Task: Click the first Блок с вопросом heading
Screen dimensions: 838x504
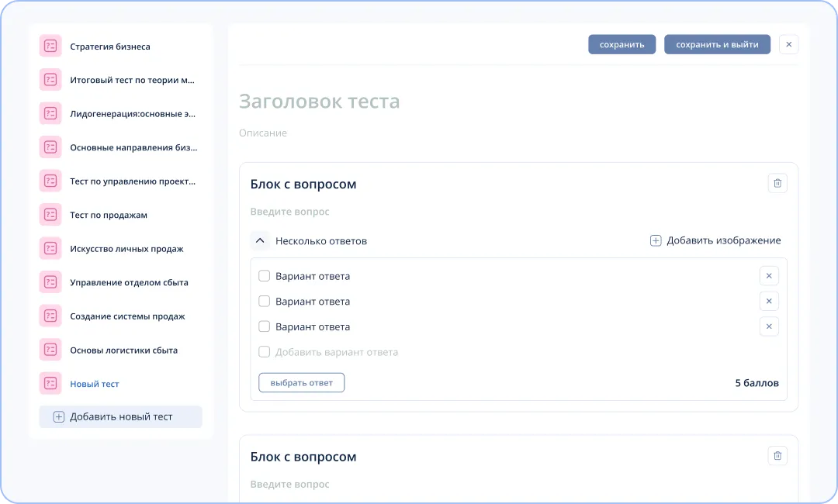Action: [303, 185]
